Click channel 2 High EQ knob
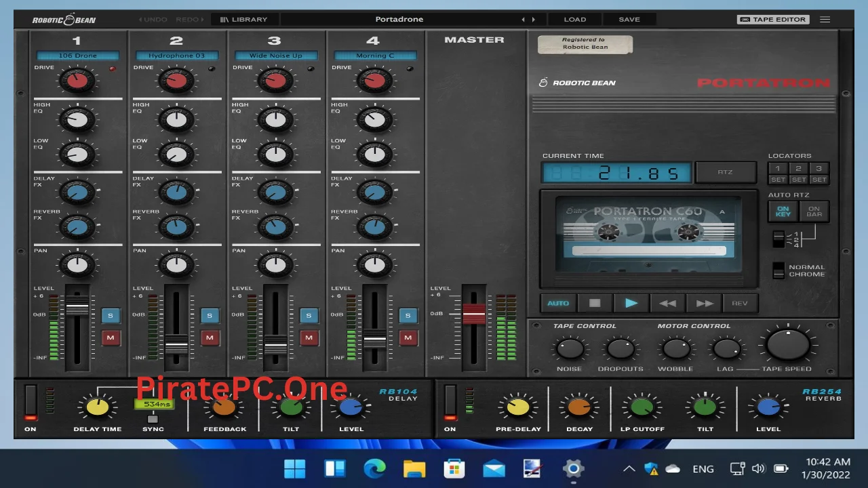Screen dimensions: 868x488 176,121
